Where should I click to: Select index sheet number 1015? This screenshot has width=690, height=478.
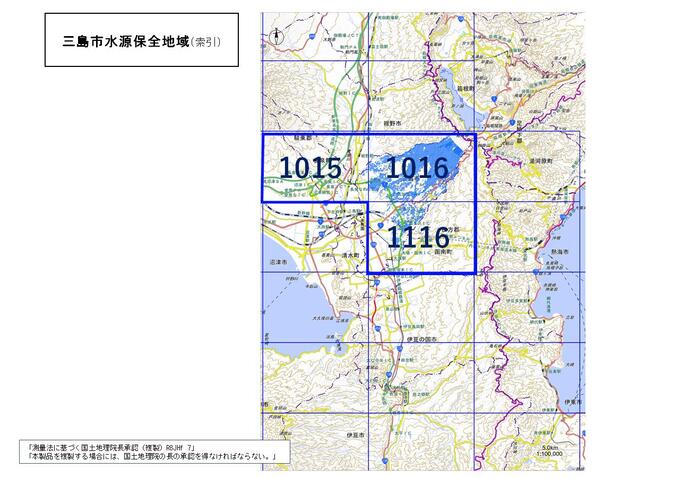coord(311,168)
